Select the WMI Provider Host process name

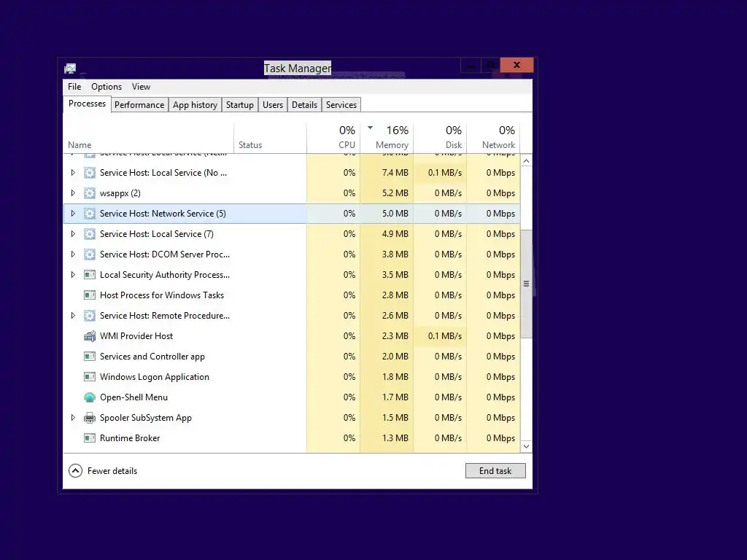[x=136, y=336]
